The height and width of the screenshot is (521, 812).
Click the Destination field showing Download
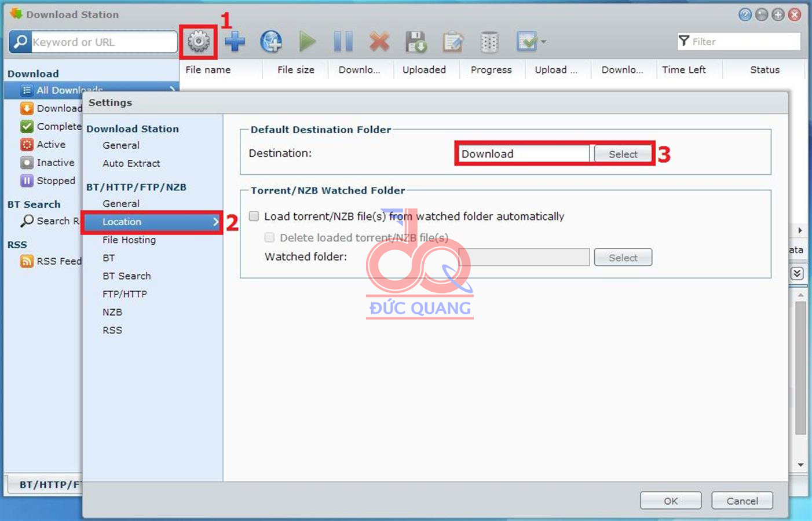click(524, 153)
